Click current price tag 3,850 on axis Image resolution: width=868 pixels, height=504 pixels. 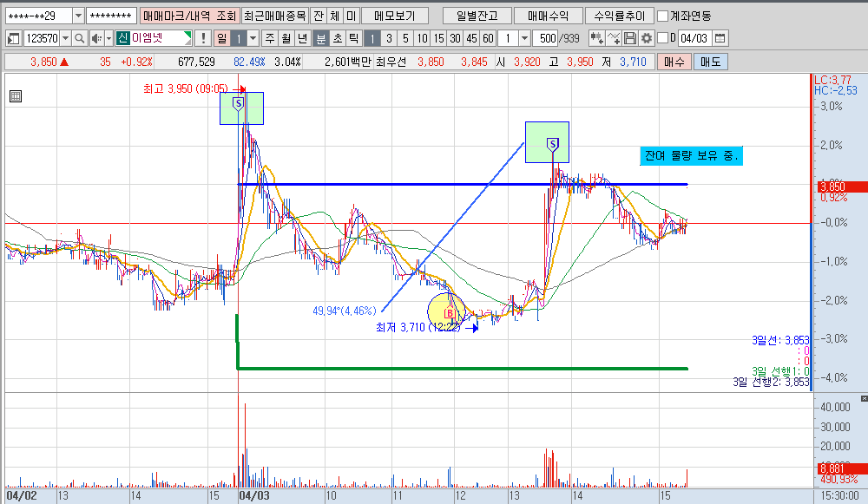click(x=842, y=187)
